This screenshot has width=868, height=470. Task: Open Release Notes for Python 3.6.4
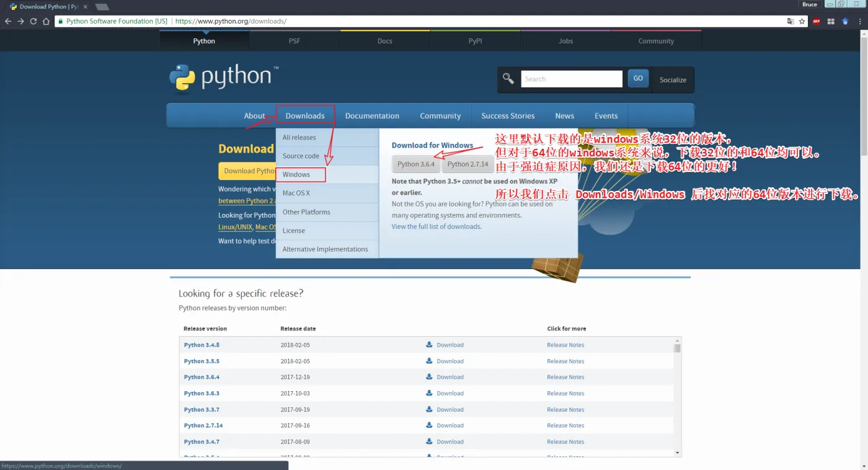(x=565, y=377)
